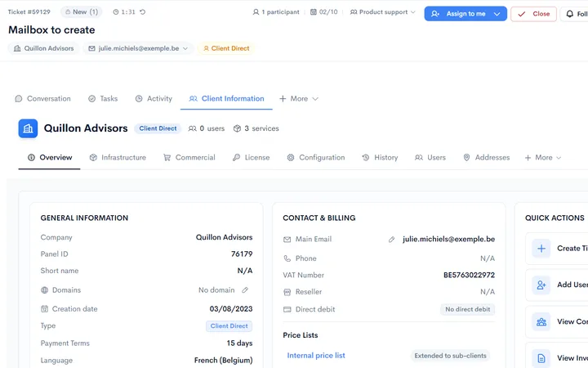Select the French (Belgium) language value
This screenshot has width=588, height=368.
(223, 361)
